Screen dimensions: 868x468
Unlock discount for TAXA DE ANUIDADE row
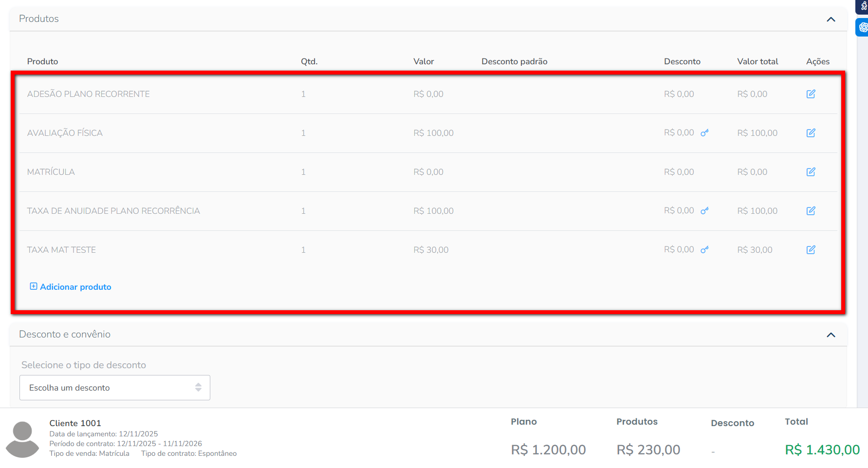pos(704,211)
